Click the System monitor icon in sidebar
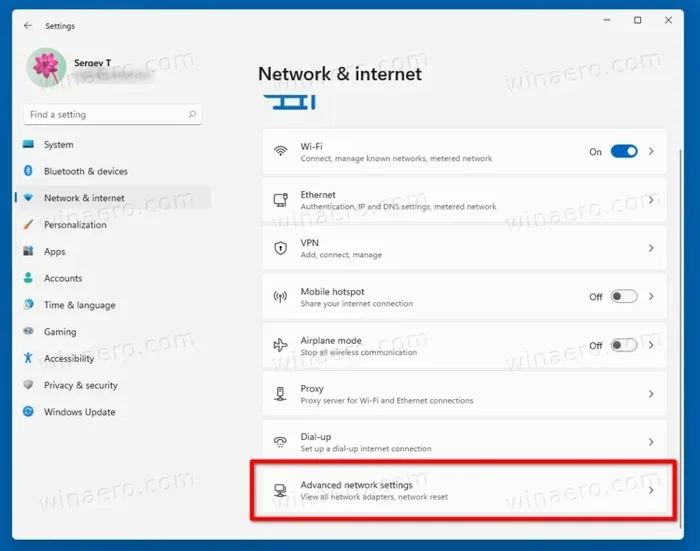 tap(28, 144)
